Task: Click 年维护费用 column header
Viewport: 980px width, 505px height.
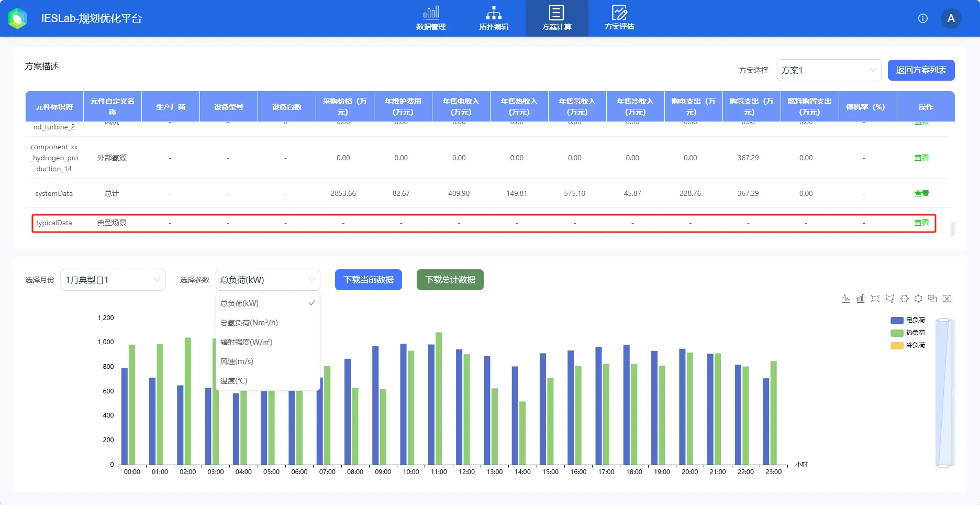Action: coord(403,107)
